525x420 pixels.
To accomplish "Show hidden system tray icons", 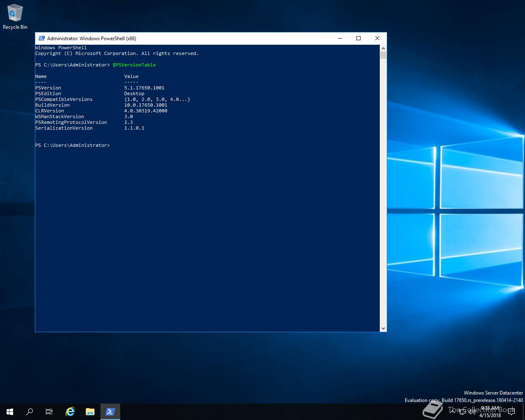I will 452,412.
